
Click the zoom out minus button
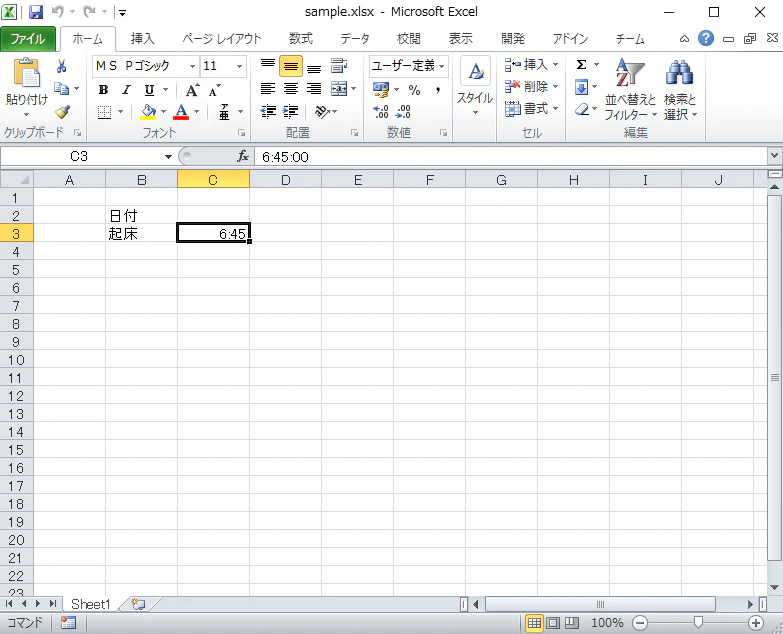tap(640, 623)
